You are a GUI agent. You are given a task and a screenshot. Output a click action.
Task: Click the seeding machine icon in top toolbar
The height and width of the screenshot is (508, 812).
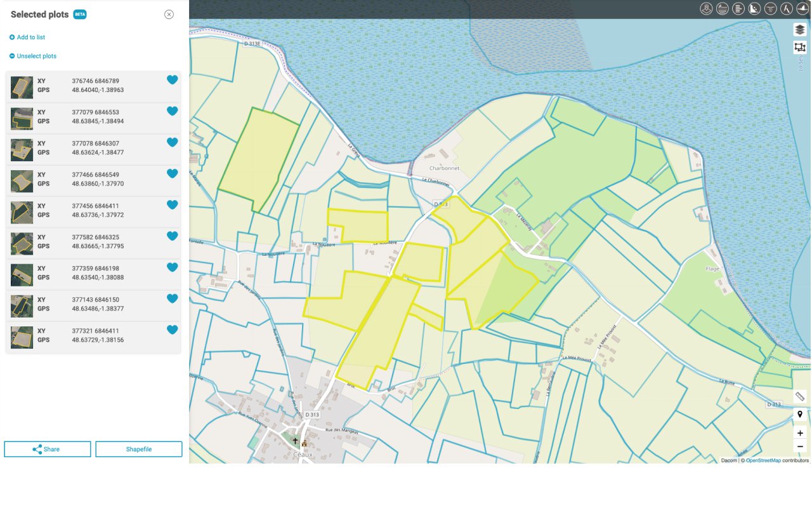point(722,8)
